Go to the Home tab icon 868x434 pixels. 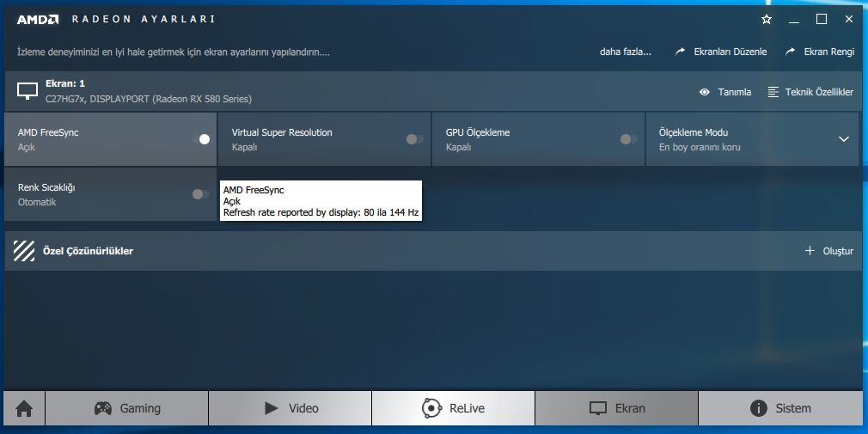pos(24,408)
